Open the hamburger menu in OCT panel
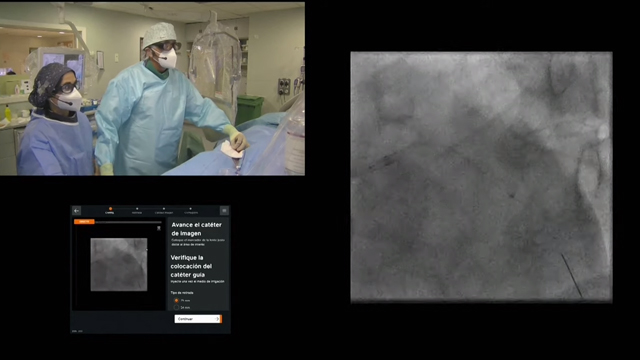Image resolution: width=640 pixels, height=360 pixels. (x=224, y=211)
